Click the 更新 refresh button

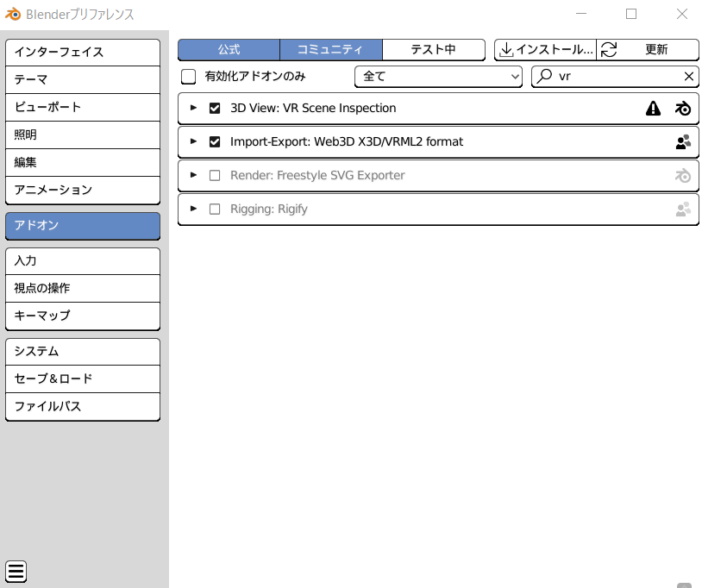tap(648, 50)
